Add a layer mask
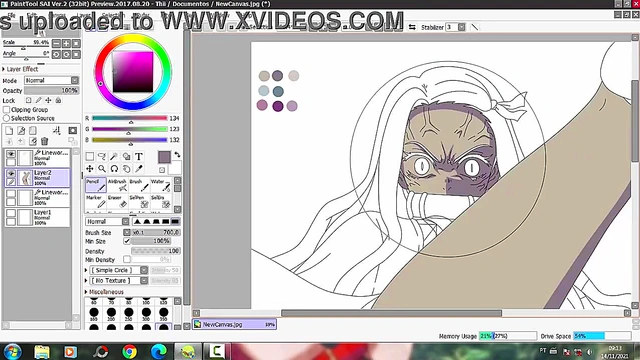This screenshot has width=640, height=360. click(73, 131)
